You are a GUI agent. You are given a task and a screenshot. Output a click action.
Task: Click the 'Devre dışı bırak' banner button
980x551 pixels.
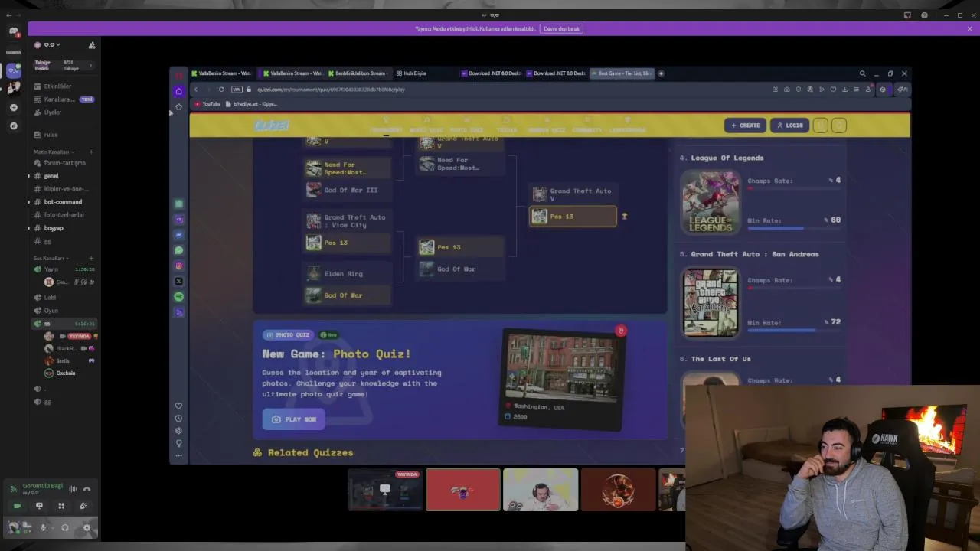coord(562,28)
